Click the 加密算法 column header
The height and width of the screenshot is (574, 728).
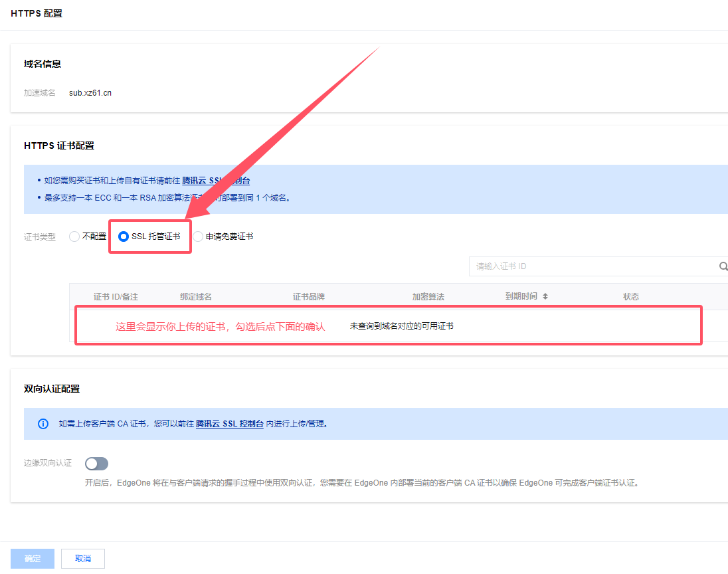point(428,297)
